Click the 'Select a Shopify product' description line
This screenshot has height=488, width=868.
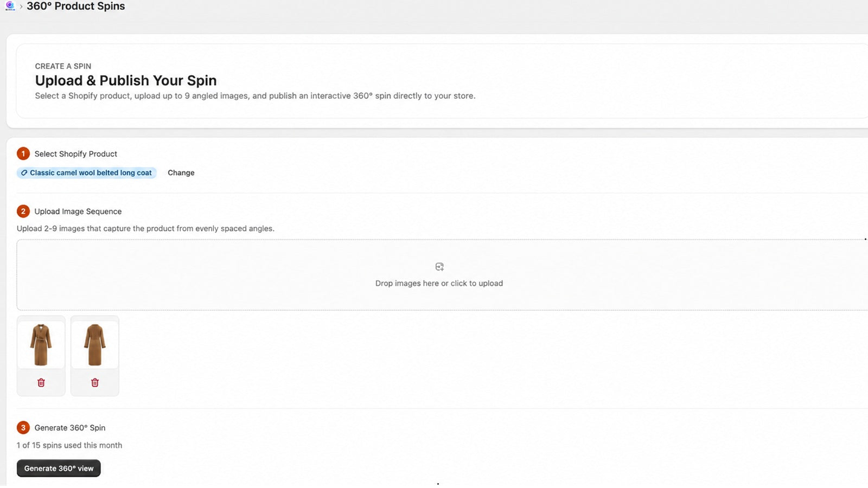pos(255,96)
